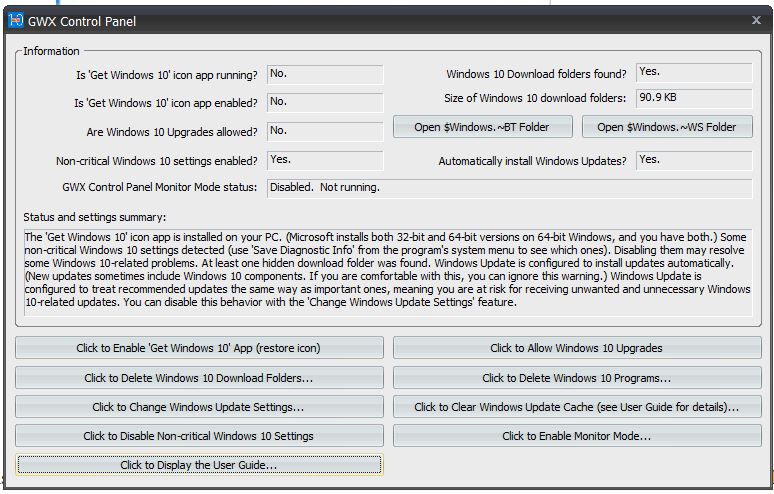The width and height of the screenshot is (774, 494).
Task: Click the 'GWX Control Panel' title text
Action: [x=82, y=21]
